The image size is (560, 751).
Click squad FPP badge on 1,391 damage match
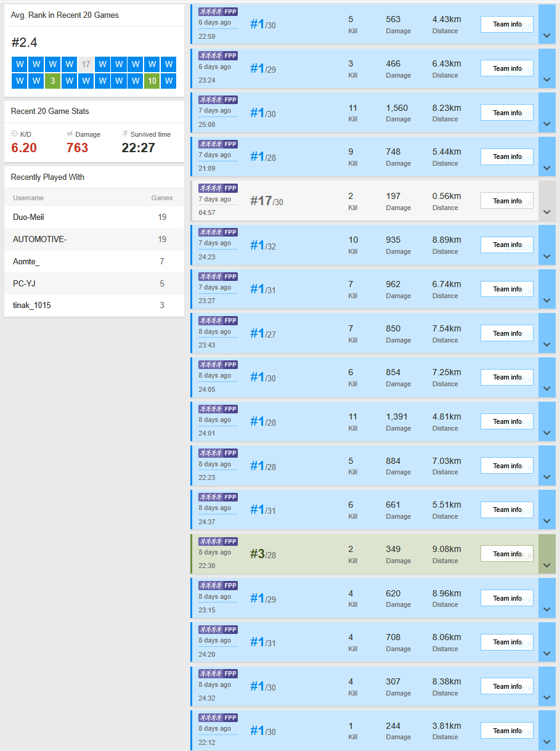[218, 409]
